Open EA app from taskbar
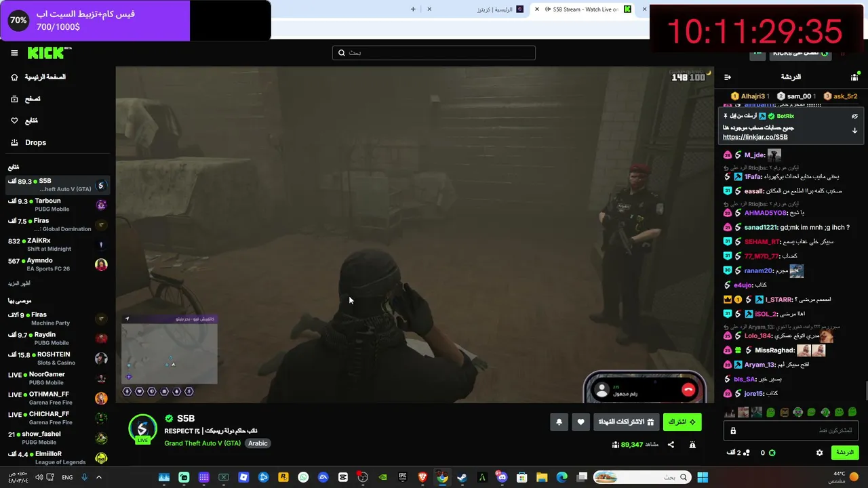This screenshot has height=488, width=868. (x=323, y=477)
